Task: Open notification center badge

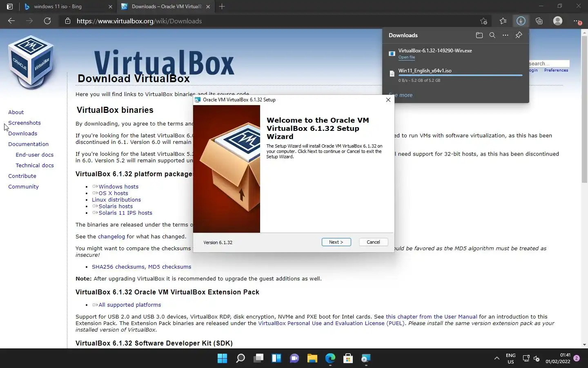Action: click(x=577, y=358)
